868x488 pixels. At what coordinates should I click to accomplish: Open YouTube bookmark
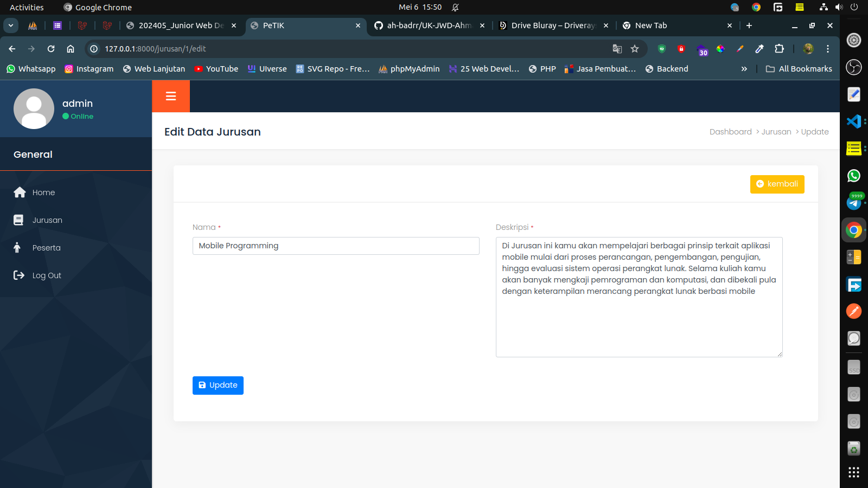216,69
